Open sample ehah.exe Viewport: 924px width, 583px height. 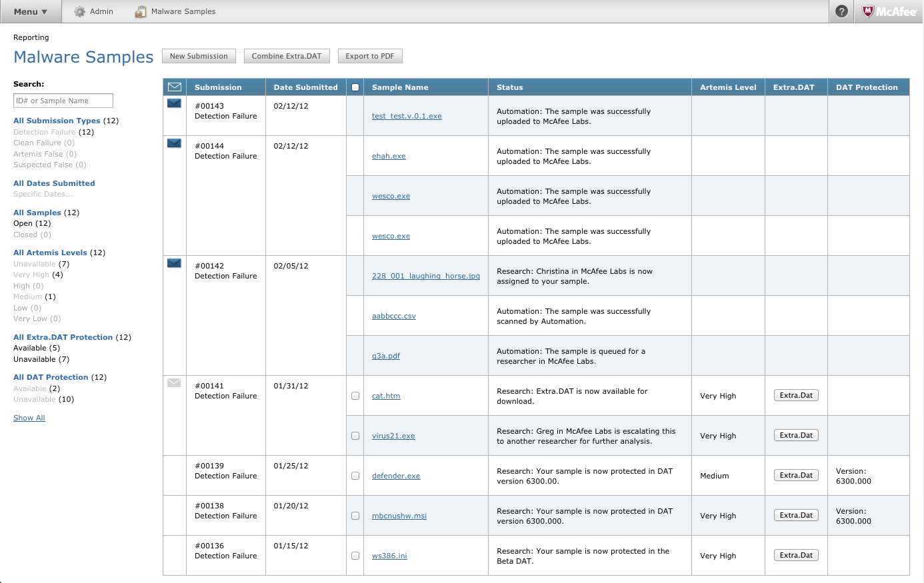click(389, 156)
